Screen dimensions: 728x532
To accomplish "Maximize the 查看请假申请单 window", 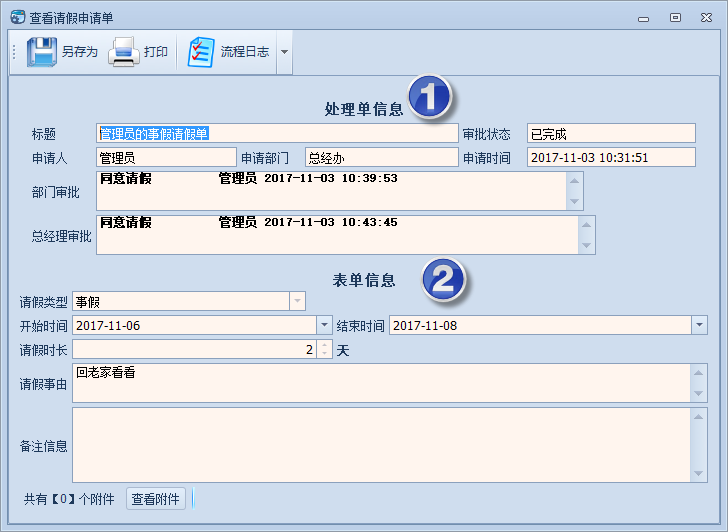I will (x=675, y=18).
